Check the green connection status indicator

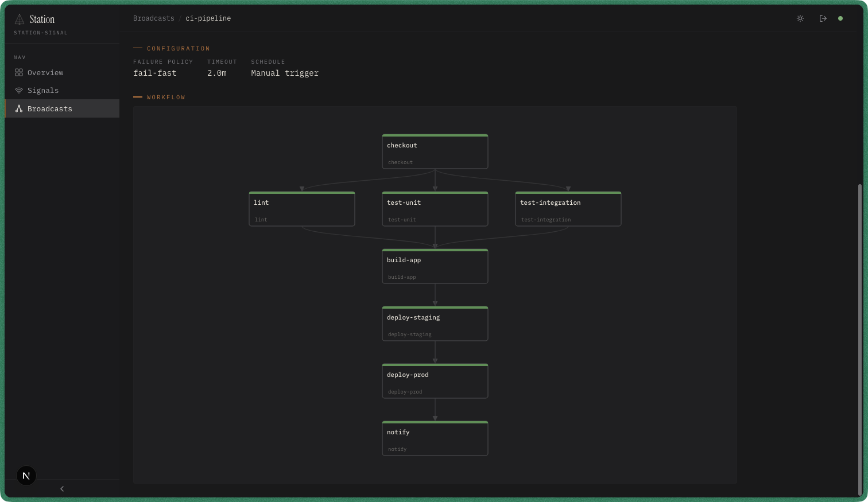[x=840, y=18]
